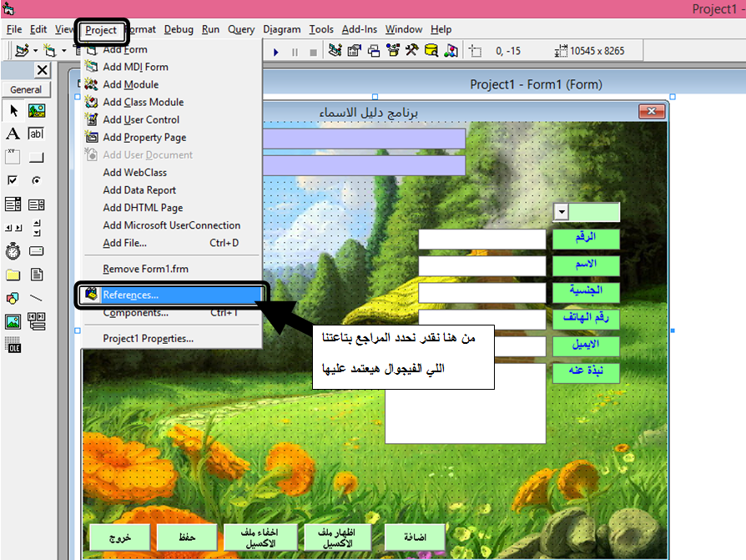Pick the Timer control tool

13,251
